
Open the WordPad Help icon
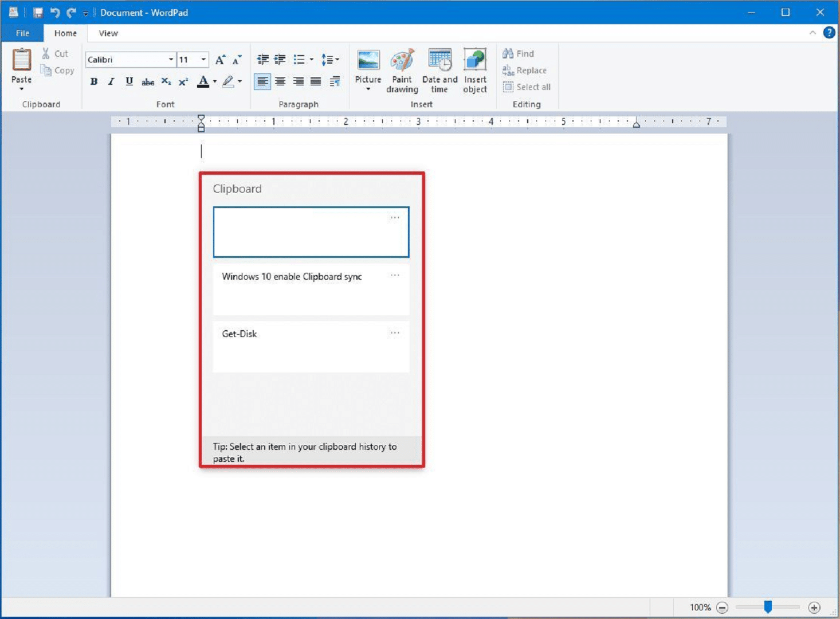[x=829, y=33]
